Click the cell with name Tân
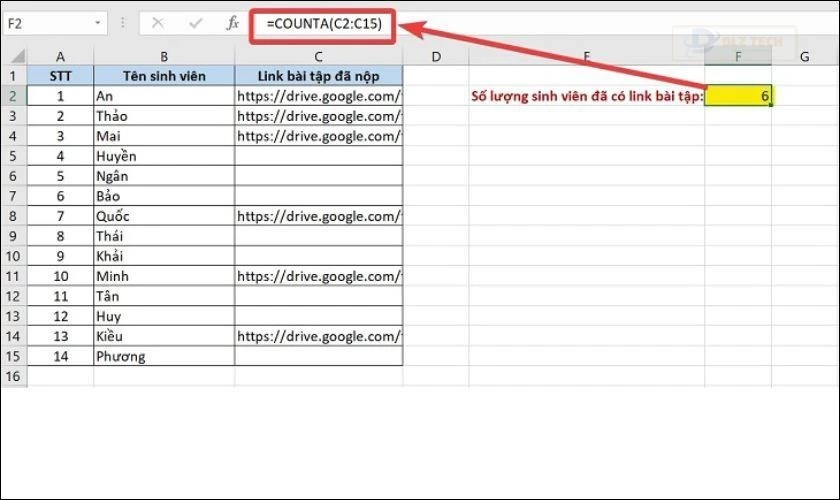 (x=164, y=296)
